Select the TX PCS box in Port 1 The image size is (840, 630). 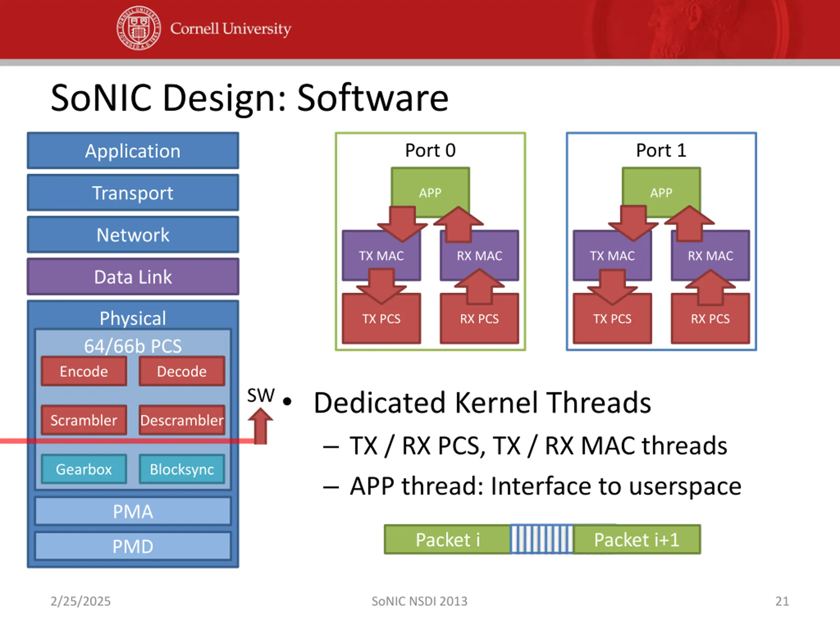pyautogui.click(x=612, y=319)
